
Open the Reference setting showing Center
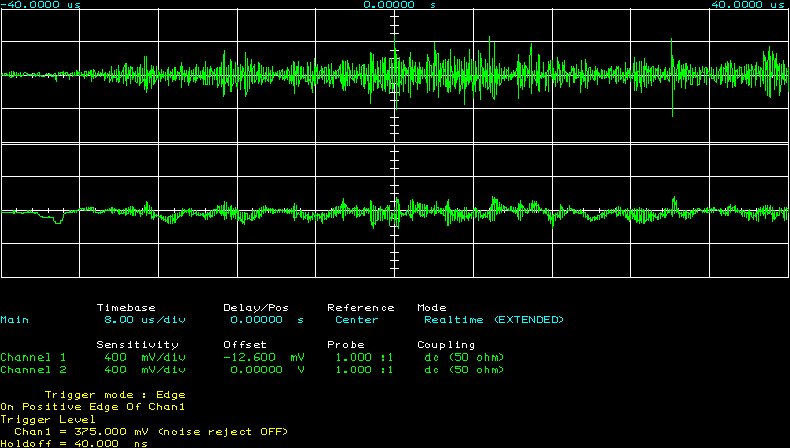[x=356, y=320]
